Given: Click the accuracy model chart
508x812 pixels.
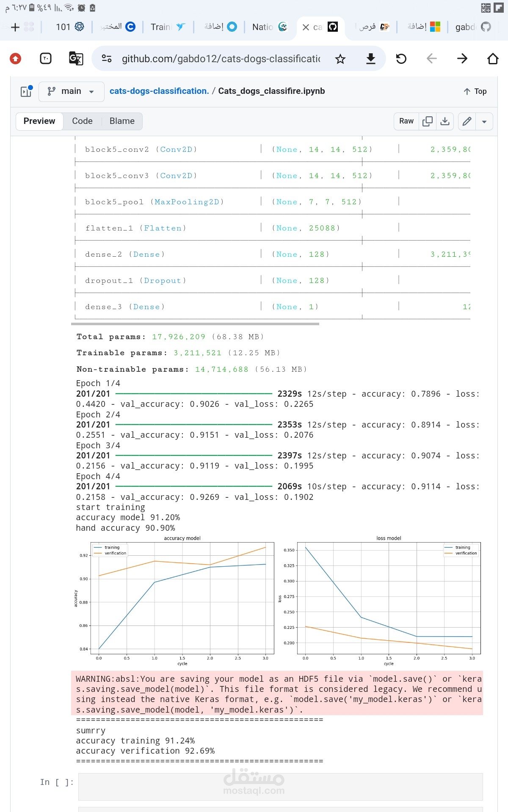Looking at the screenshot, I should click(x=174, y=601).
